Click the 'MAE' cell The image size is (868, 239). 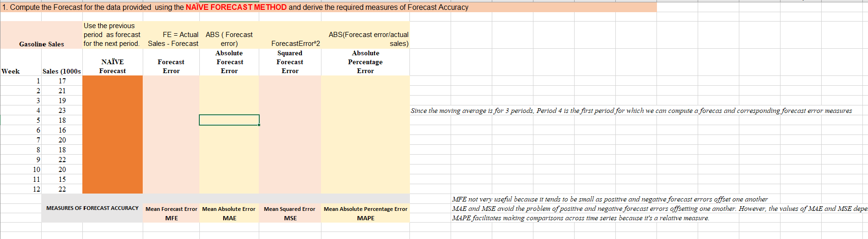click(229, 218)
